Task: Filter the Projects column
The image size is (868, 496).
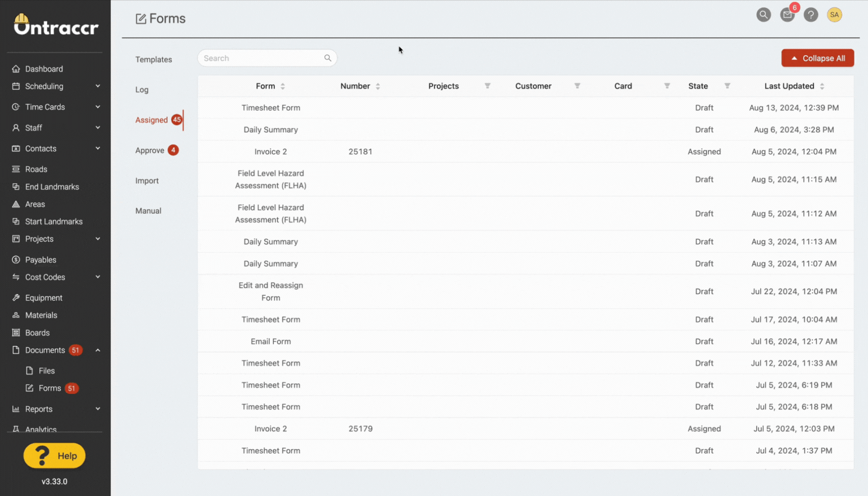Action: click(487, 86)
